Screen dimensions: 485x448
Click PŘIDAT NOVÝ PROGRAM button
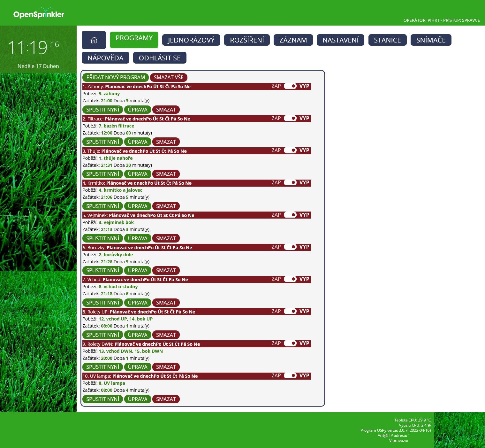(x=116, y=77)
